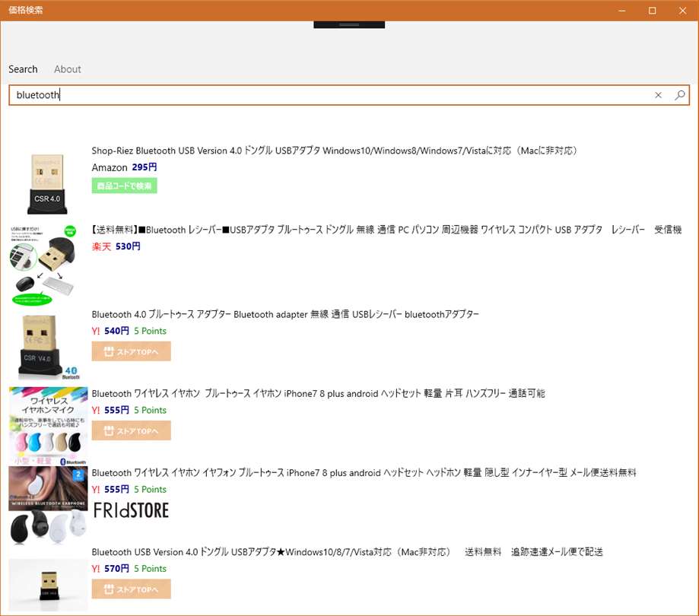Open the colorful ワイヤレスイヤホンマイク thumbnail
This screenshot has width=699, height=616.
pyautogui.click(x=48, y=426)
